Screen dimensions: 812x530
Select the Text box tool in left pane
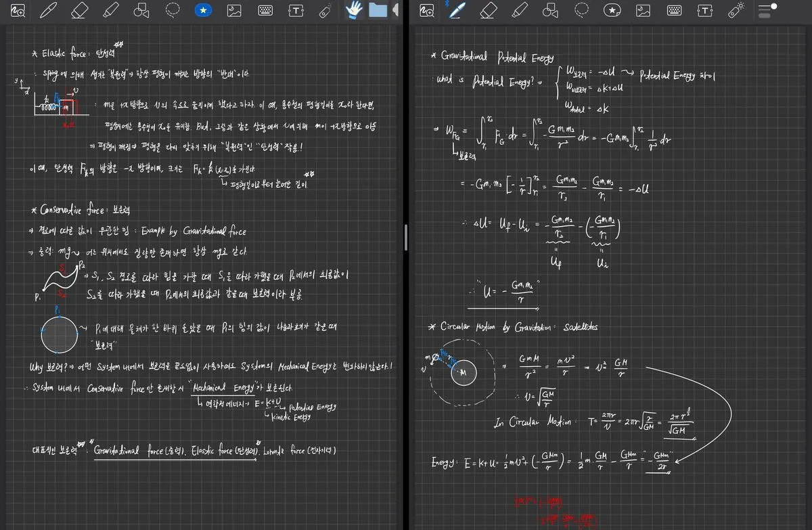(x=296, y=11)
